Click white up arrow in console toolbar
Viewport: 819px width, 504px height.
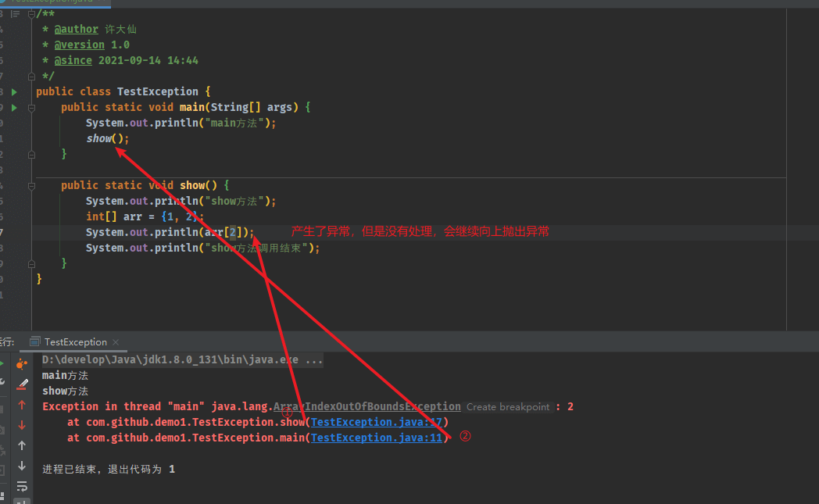[22, 445]
